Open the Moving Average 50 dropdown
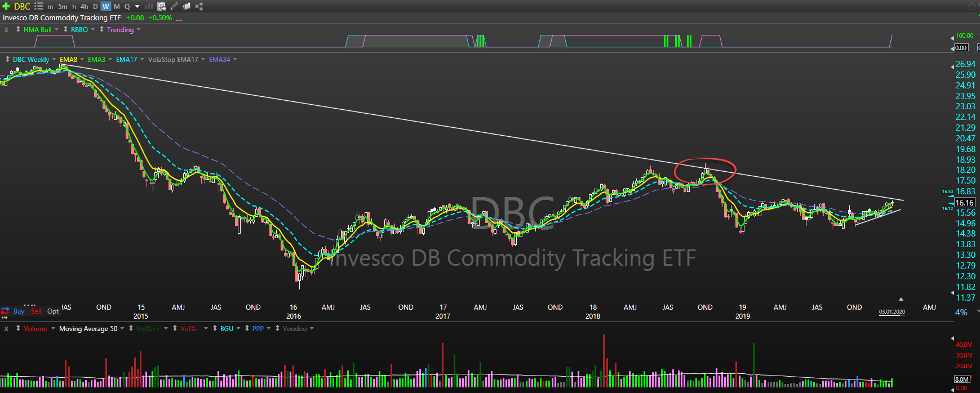980x393 pixels. click(x=122, y=329)
